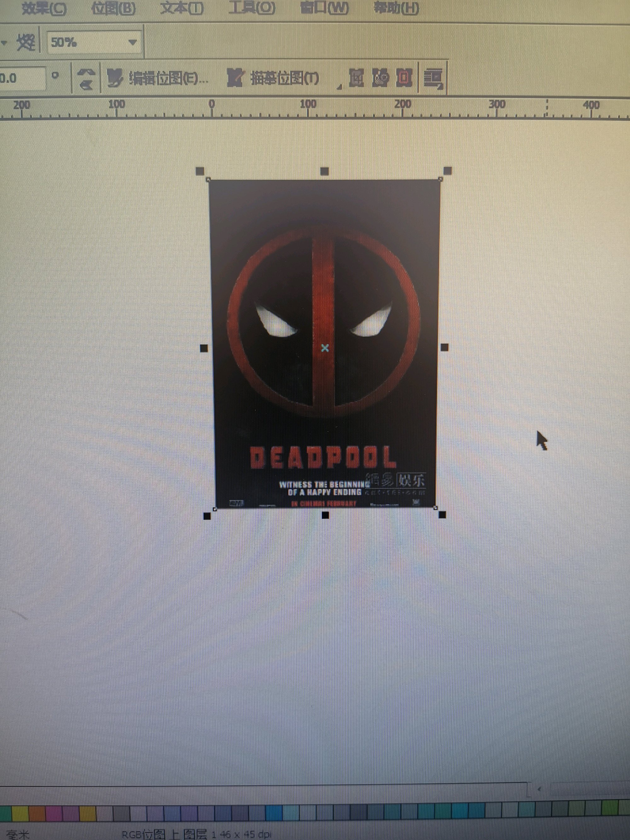Open the 帮助(H) menu
The height and width of the screenshot is (840, 630).
[x=396, y=8]
